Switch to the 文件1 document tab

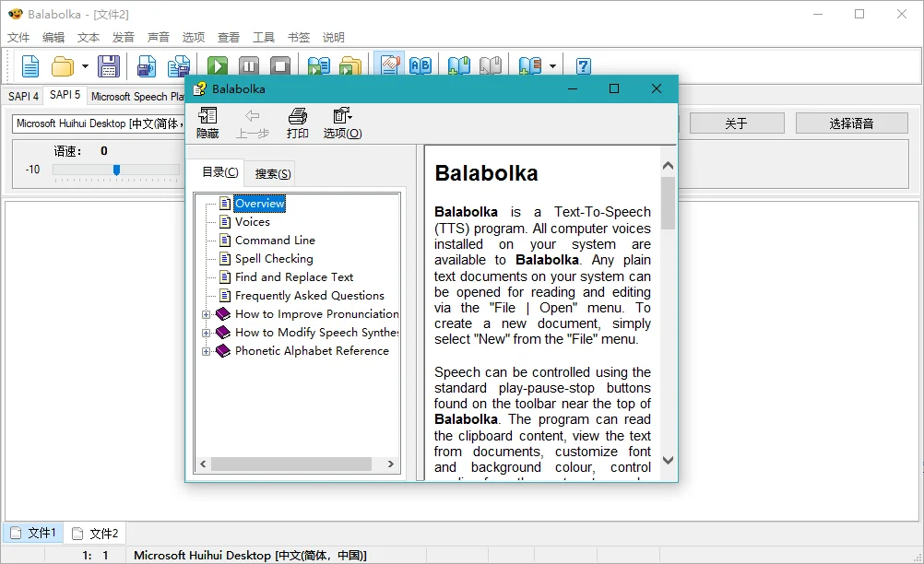point(33,533)
